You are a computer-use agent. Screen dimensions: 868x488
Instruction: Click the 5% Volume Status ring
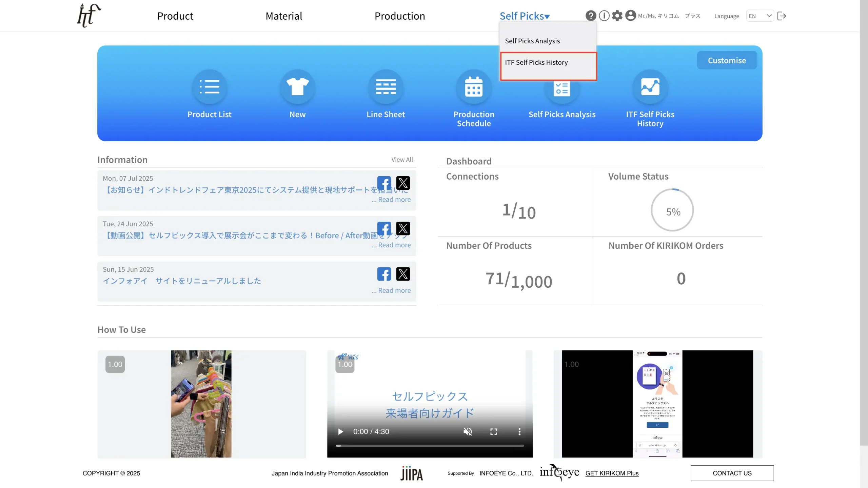672,210
